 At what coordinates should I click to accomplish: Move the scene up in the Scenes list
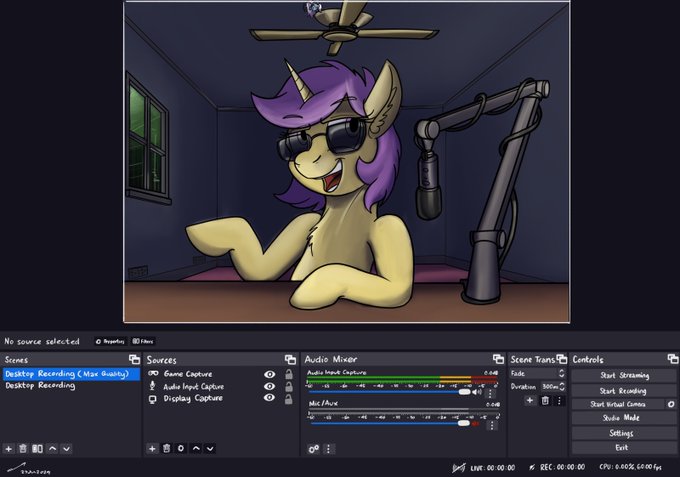52,448
